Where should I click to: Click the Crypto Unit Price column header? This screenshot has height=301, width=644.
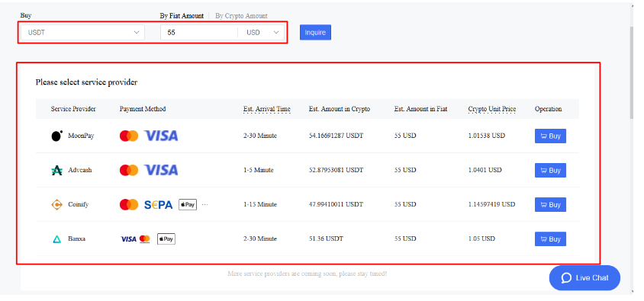[492, 109]
